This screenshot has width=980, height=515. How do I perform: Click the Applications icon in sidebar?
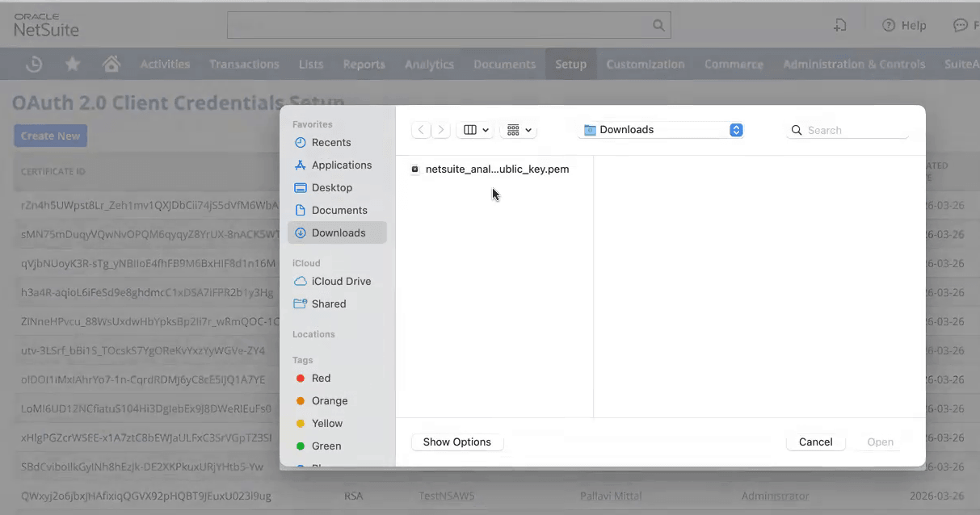tap(301, 165)
